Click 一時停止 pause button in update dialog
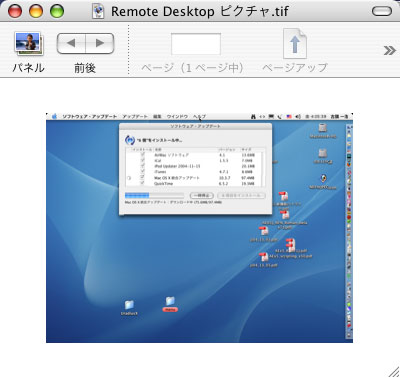 202,195
